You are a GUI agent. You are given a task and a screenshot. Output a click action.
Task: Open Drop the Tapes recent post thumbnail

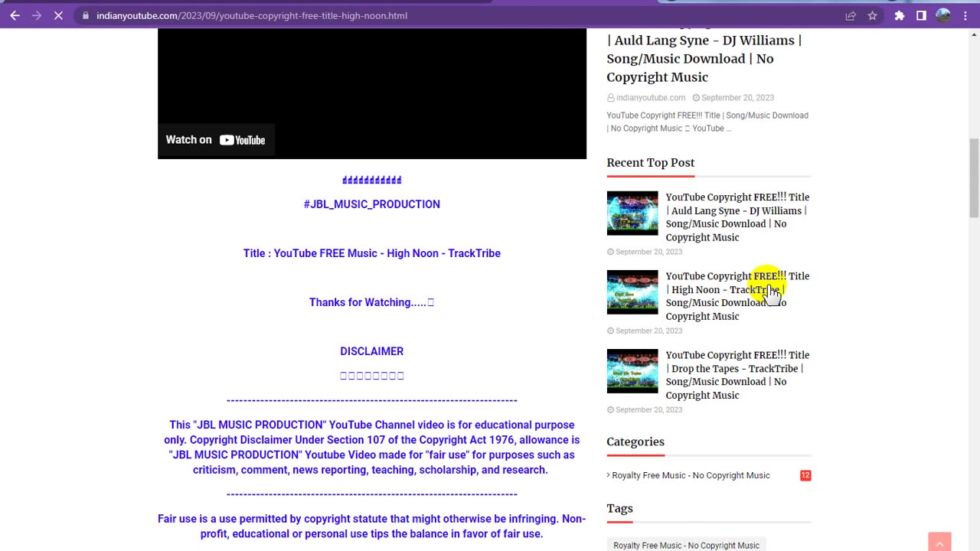click(632, 370)
